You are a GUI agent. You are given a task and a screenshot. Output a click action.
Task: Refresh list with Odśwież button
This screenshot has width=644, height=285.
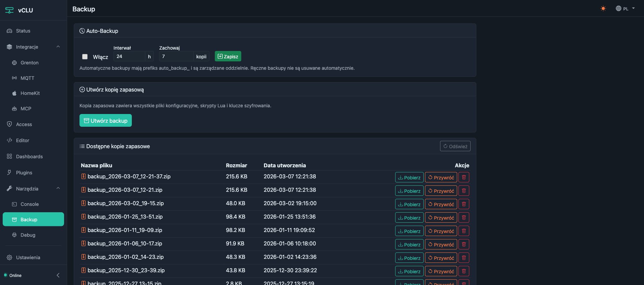[455, 146]
